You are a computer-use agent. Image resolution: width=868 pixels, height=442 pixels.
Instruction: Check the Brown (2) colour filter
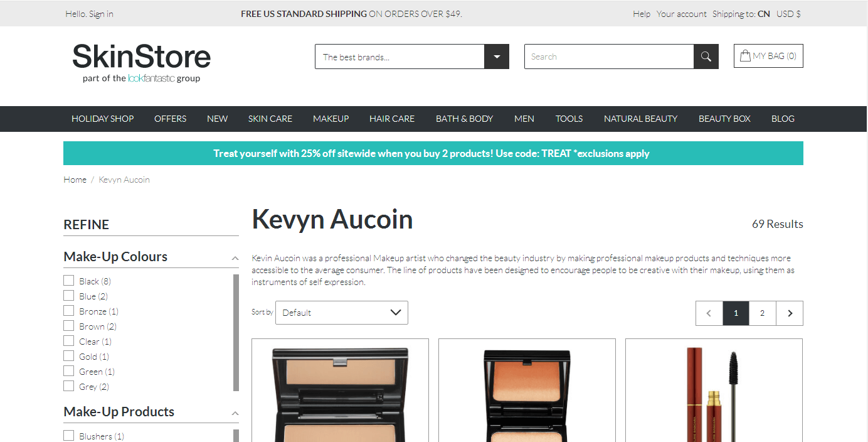coord(69,326)
